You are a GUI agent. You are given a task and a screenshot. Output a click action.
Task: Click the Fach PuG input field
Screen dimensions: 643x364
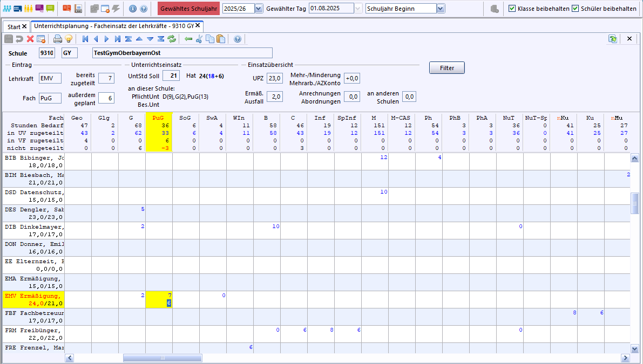pyautogui.click(x=50, y=98)
